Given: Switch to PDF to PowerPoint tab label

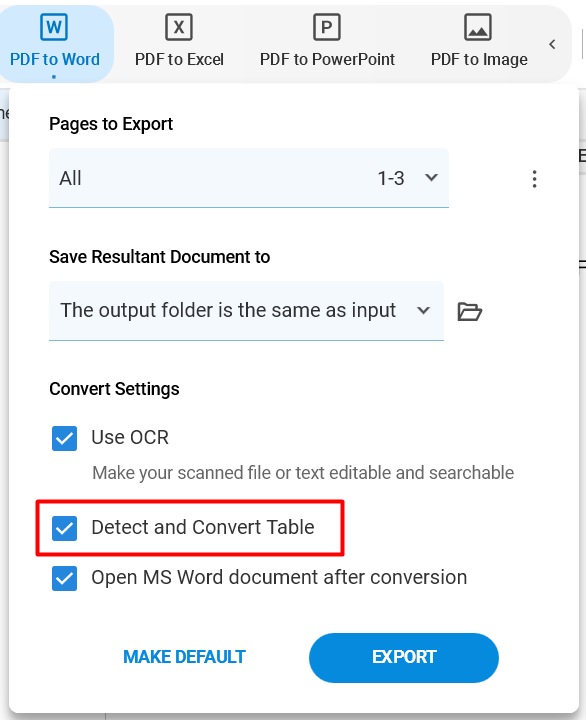Looking at the screenshot, I should point(327,59).
